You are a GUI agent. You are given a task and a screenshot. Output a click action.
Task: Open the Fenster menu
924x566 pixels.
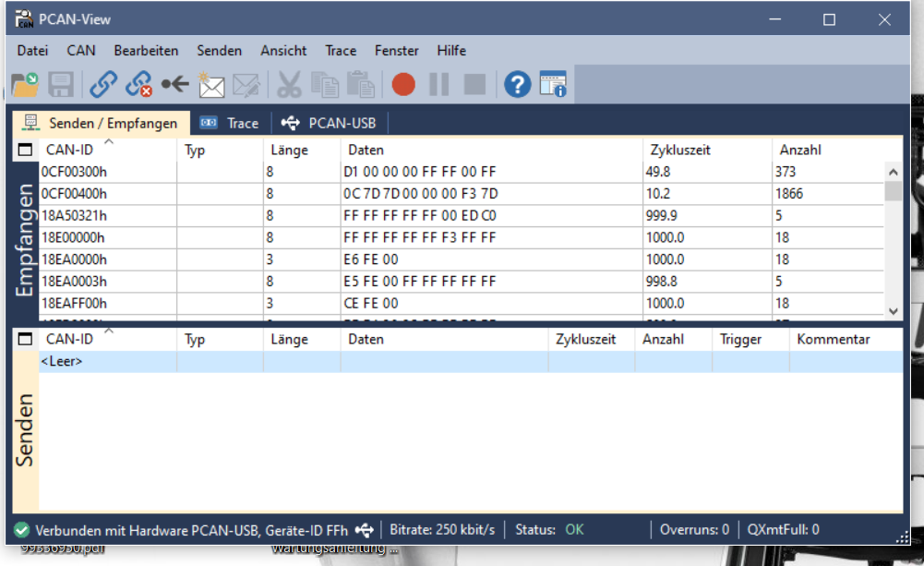coord(397,51)
